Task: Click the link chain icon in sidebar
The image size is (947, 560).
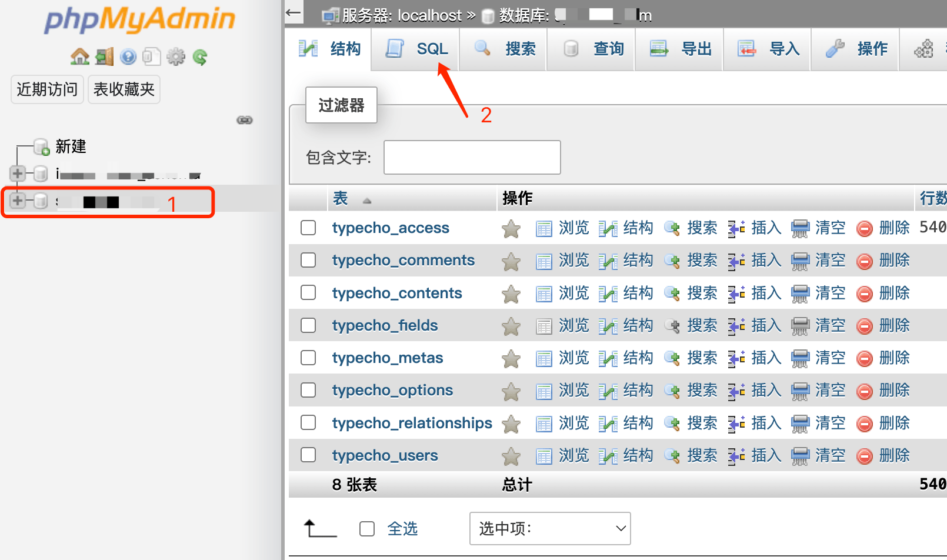Action: (x=245, y=120)
